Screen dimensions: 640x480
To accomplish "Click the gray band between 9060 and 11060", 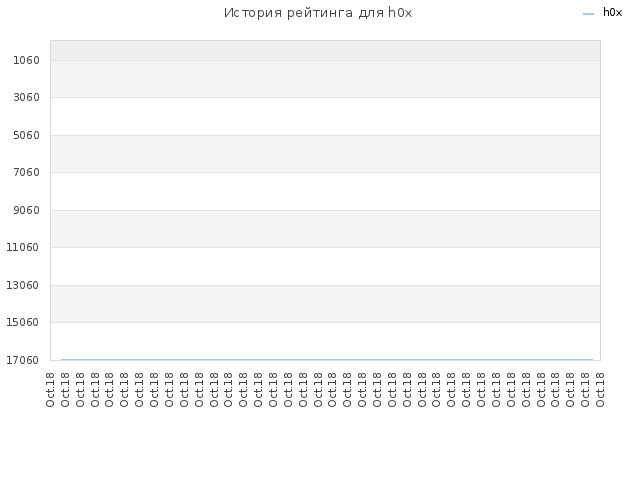I will coord(325,229).
